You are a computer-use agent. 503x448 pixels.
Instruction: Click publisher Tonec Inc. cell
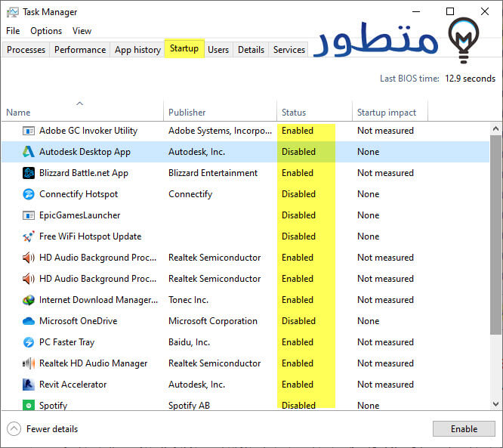click(188, 300)
